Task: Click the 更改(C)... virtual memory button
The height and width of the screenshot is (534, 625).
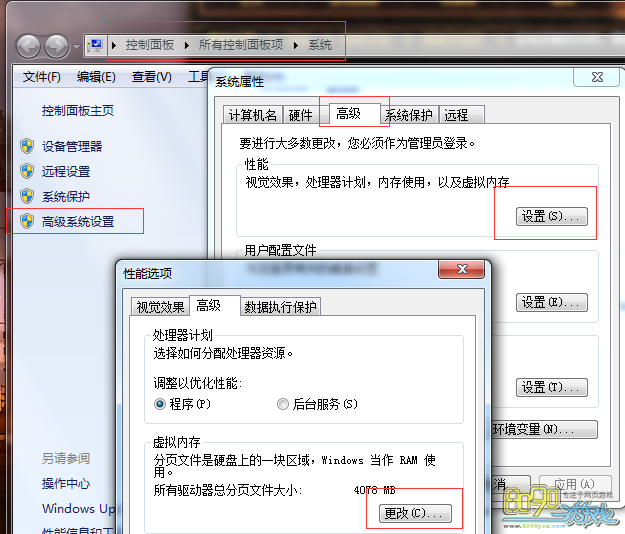Action: 417,514
